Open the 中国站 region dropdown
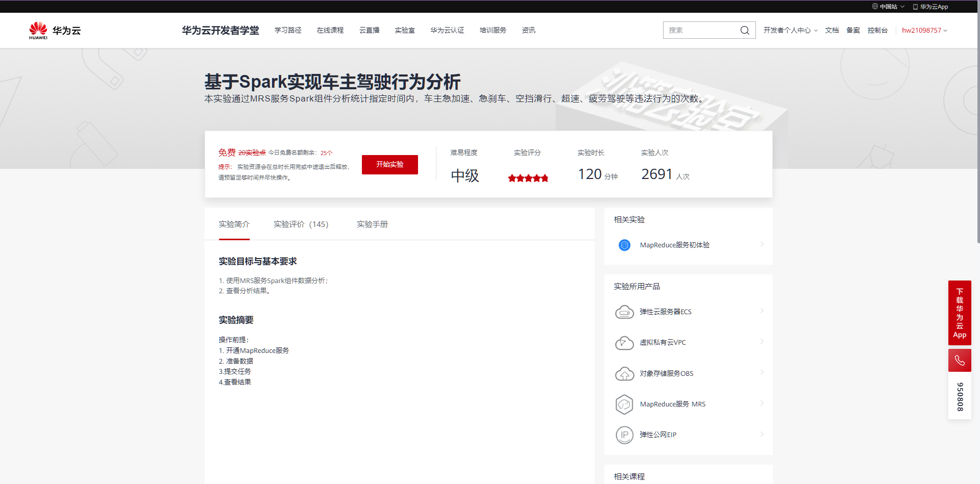 tap(889, 7)
